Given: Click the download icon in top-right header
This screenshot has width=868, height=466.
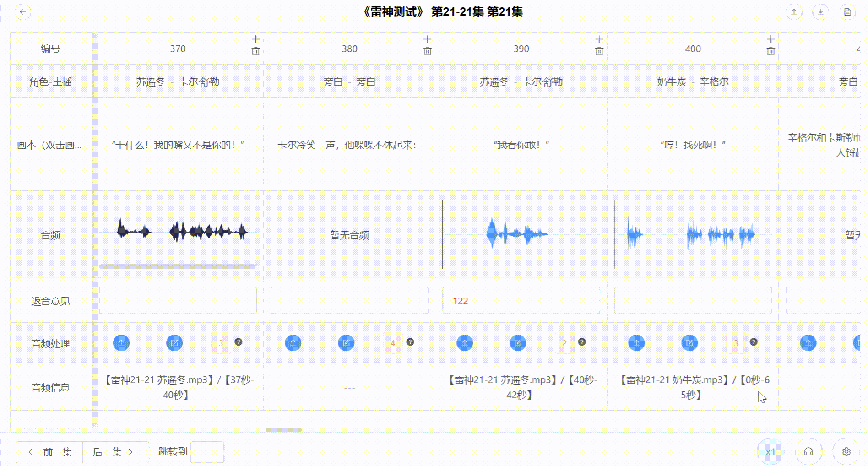Looking at the screenshot, I should pos(821,12).
